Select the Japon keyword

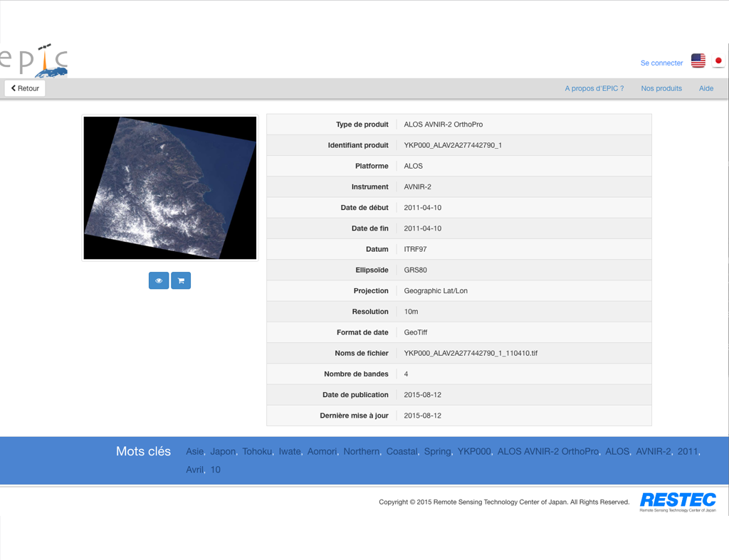click(x=223, y=451)
